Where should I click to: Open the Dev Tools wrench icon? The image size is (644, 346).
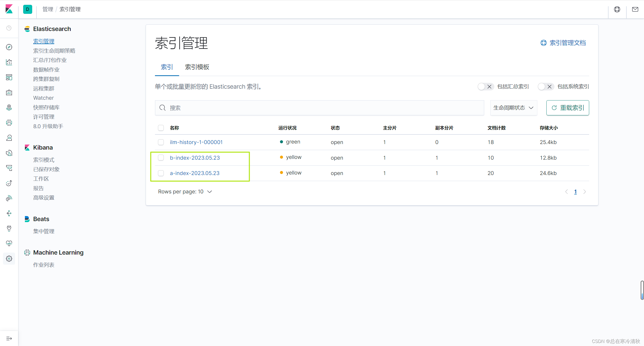pos(9,228)
